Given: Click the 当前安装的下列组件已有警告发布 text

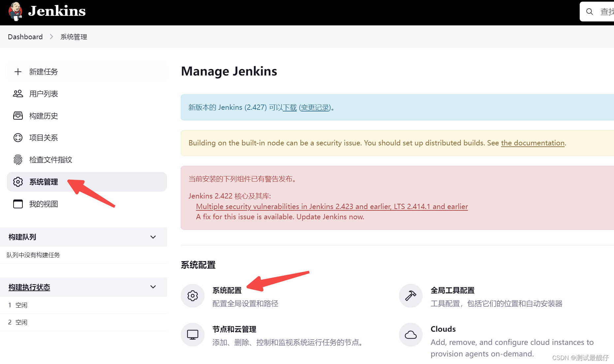Looking at the screenshot, I should (242, 179).
